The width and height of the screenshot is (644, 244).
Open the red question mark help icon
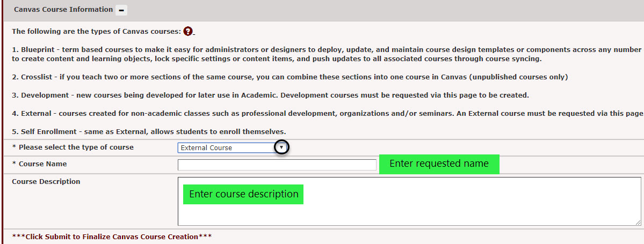click(x=188, y=31)
